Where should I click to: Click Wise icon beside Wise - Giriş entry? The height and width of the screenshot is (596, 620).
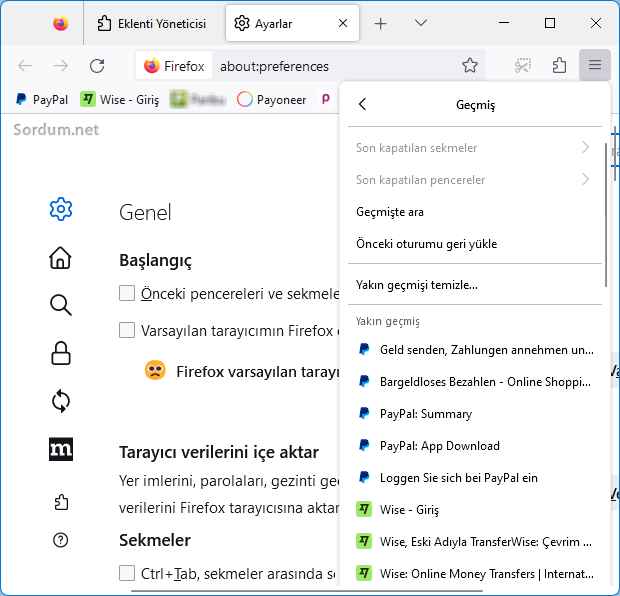[x=364, y=509]
